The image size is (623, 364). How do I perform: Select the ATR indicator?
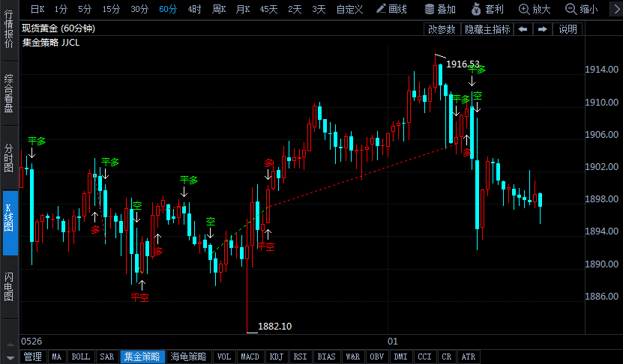tap(468, 357)
